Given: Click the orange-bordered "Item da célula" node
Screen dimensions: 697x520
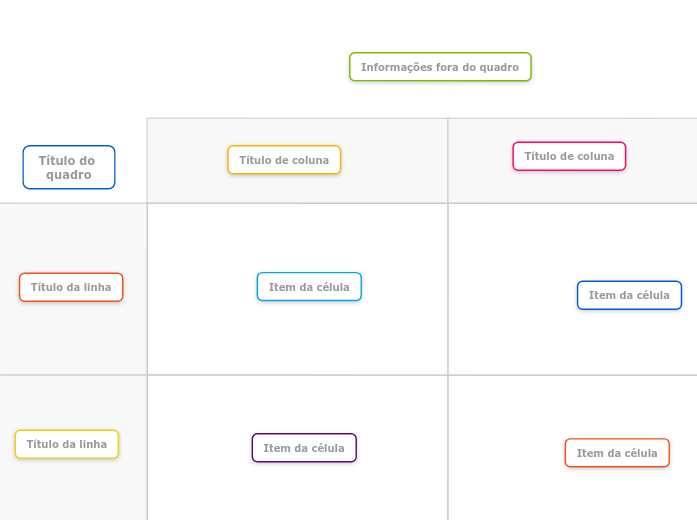Looking at the screenshot, I should pyautogui.click(x=617, y=453).
